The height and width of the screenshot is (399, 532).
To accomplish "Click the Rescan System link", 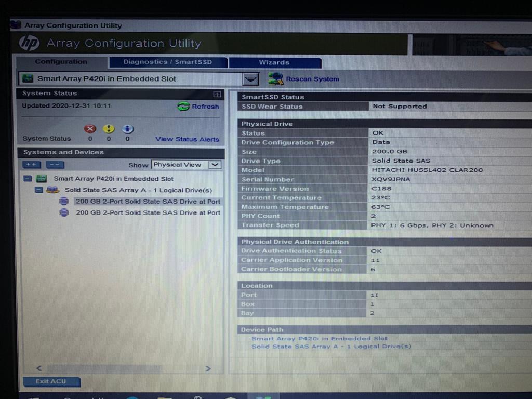I will coord(312,79).
